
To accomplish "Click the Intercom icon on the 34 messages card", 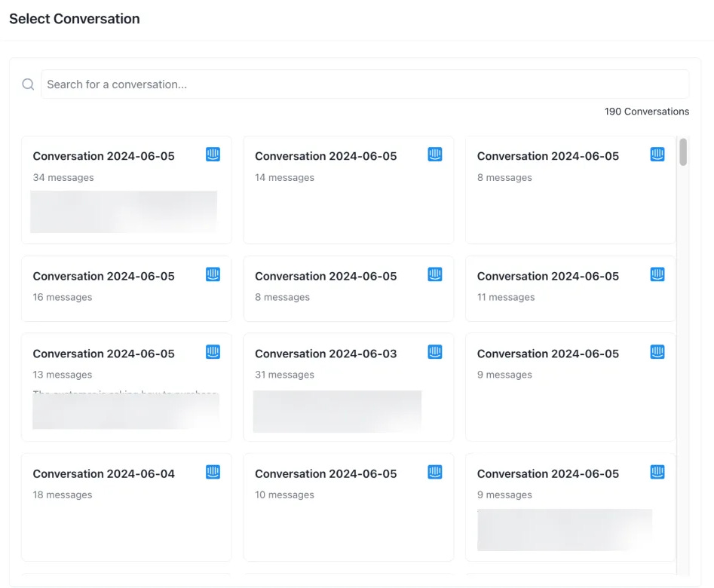I will 213,155.
